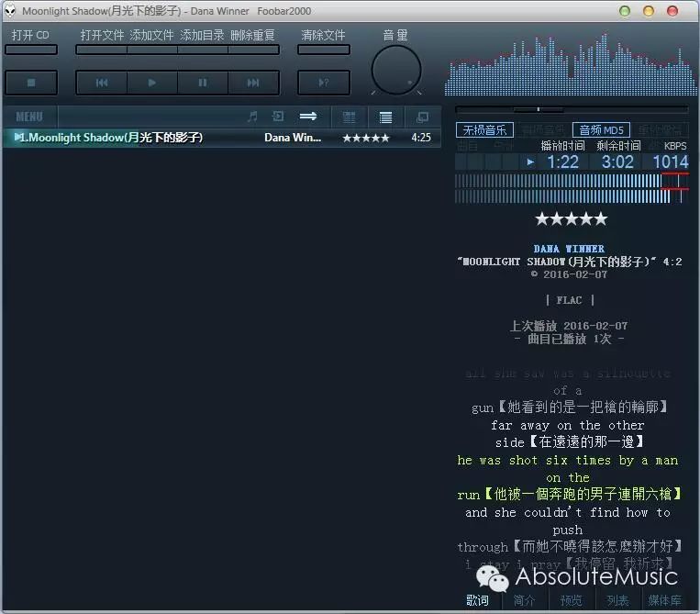
Task: Open the 预览 tab
Action: tap(571, 600)
